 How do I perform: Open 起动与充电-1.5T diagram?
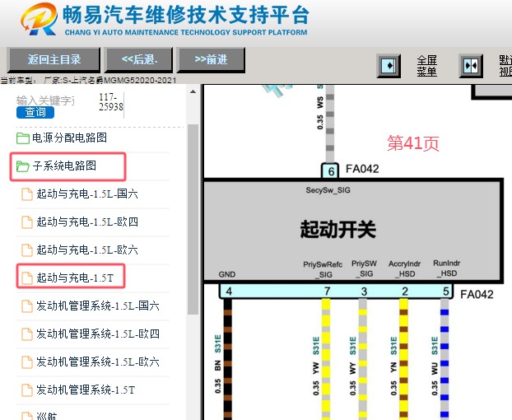pos(75,278)
